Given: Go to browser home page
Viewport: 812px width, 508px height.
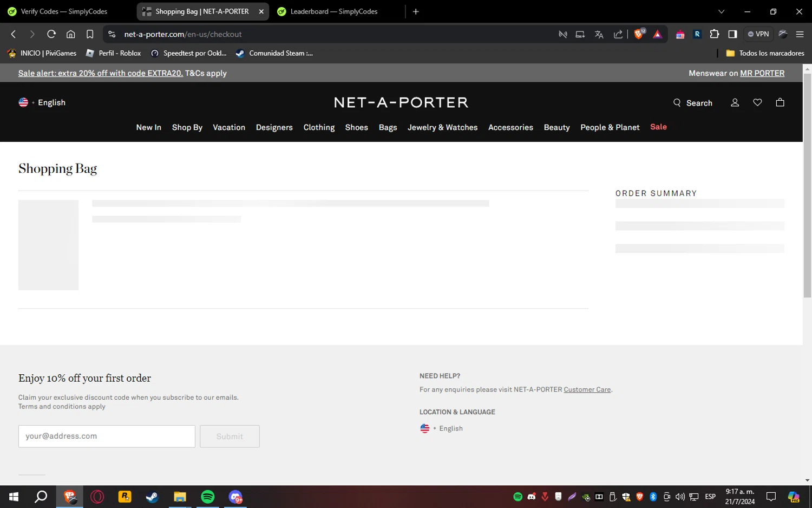Looking at the screenshot, I should click(70, 34).
